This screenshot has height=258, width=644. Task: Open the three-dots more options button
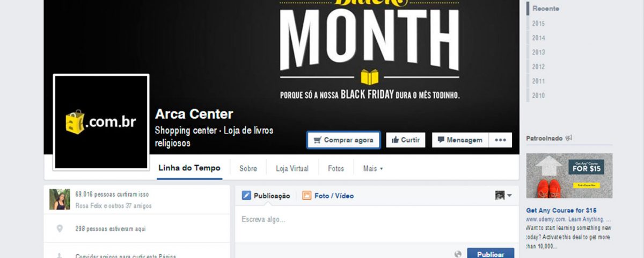pos(500,140)
